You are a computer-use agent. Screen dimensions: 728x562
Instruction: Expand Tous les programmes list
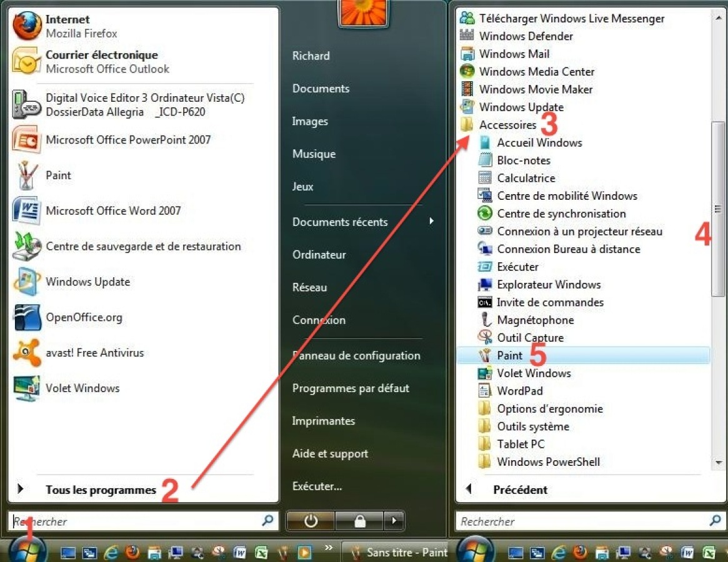[100, 490]
